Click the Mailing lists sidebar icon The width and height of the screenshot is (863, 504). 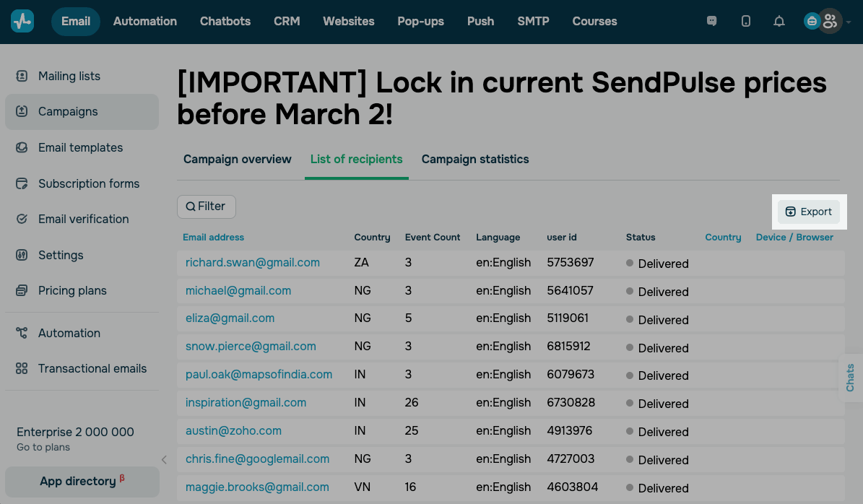coord(22,76)
